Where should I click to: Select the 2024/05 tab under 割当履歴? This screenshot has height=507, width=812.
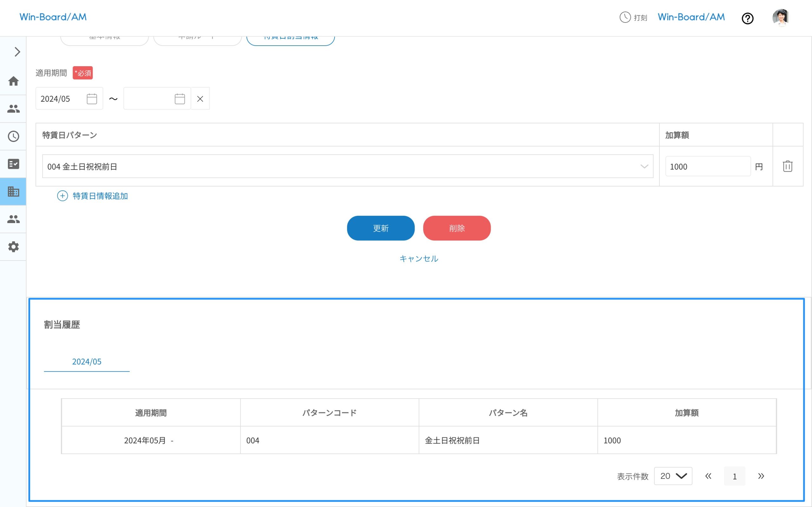coord(87,362)
